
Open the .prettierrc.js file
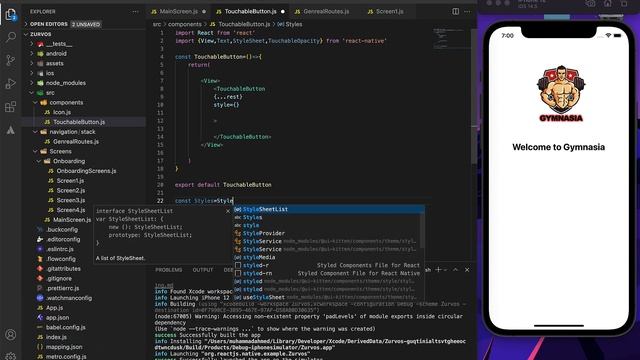point(62,288)
